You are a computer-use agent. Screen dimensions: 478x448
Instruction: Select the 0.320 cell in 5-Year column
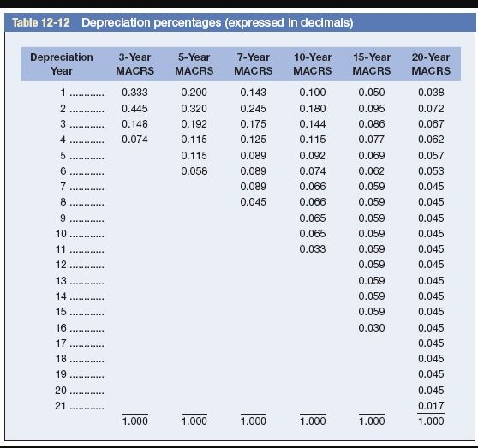click(194, 109)
